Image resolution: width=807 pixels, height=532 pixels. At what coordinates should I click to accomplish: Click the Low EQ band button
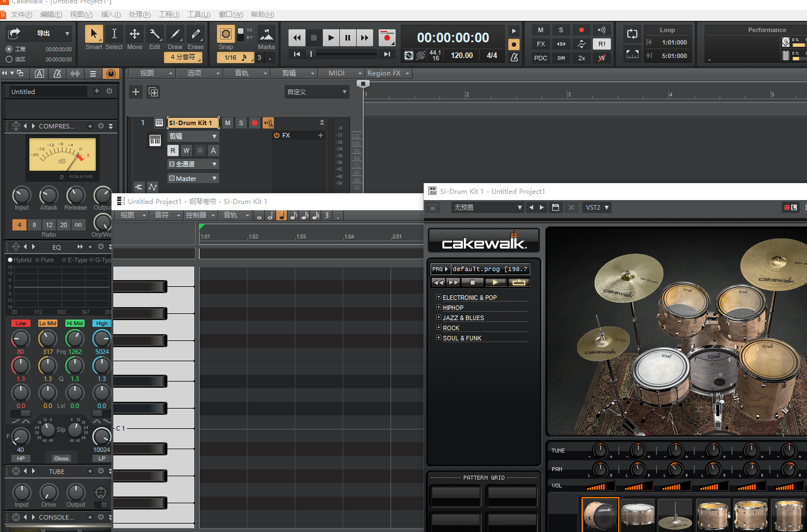(21, 323)
